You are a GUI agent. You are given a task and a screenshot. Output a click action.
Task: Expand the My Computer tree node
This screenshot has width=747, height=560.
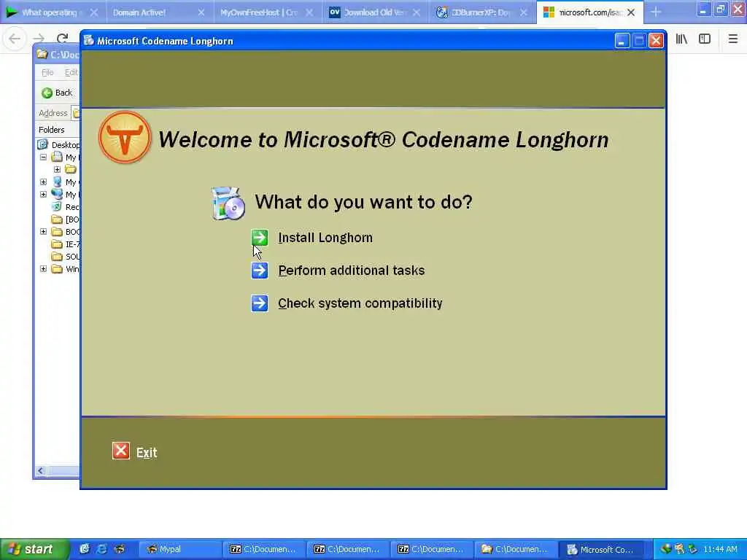point(43,182)
